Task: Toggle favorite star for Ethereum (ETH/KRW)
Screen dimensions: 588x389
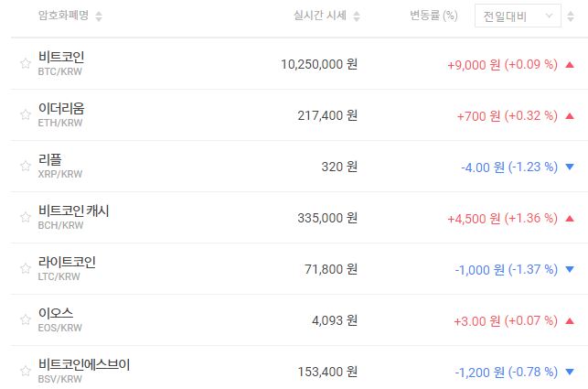Action: (x=26, y=114)
